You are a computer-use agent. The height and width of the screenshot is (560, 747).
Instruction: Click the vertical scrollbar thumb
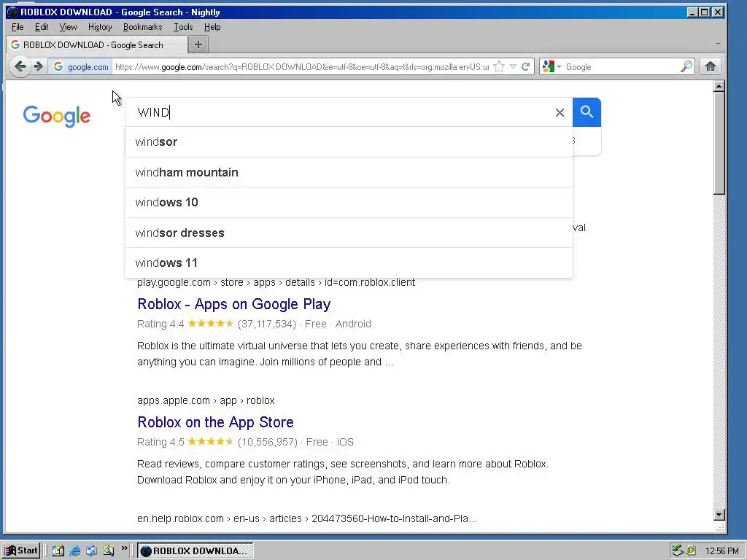point(719,143)
